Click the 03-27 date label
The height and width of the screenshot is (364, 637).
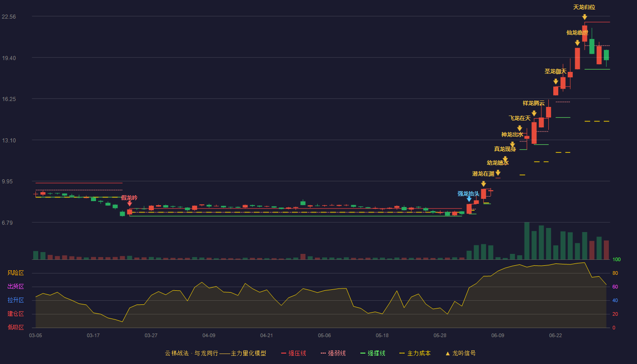(x=151, y=335)
